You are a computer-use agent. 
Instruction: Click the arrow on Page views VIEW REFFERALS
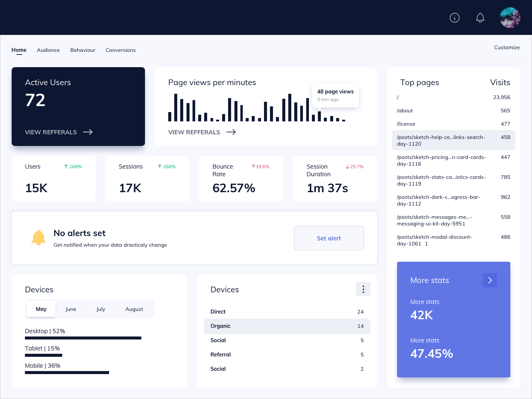point(231,132)
